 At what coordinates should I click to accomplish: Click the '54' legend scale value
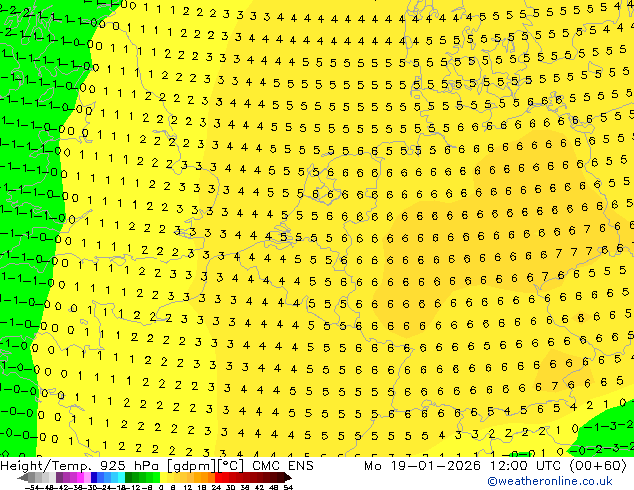click(x=288, y=487)
